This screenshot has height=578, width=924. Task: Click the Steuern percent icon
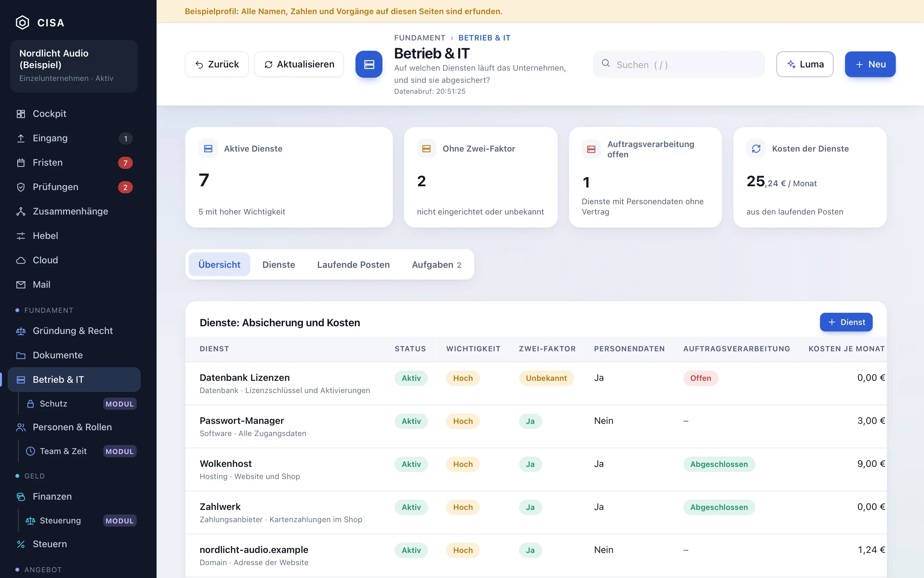(21, 544)
